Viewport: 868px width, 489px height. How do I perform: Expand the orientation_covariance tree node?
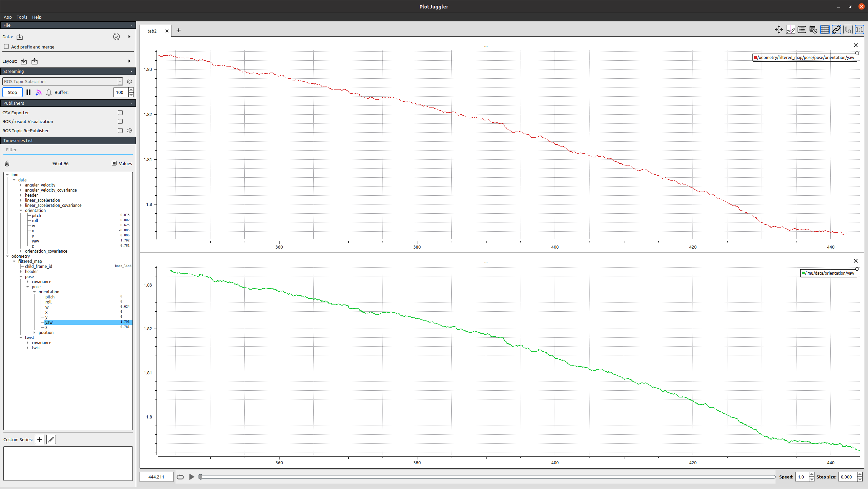click(x=21, y=251)
